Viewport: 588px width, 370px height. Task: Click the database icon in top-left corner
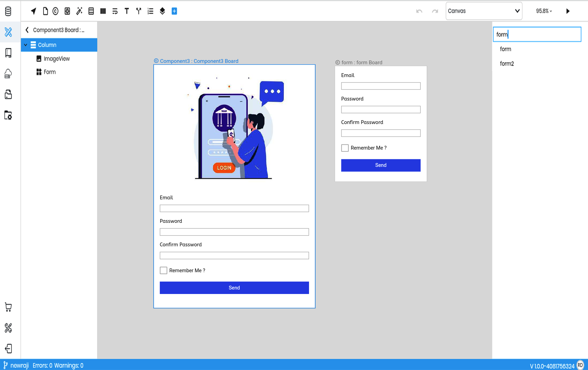[8, 11]
